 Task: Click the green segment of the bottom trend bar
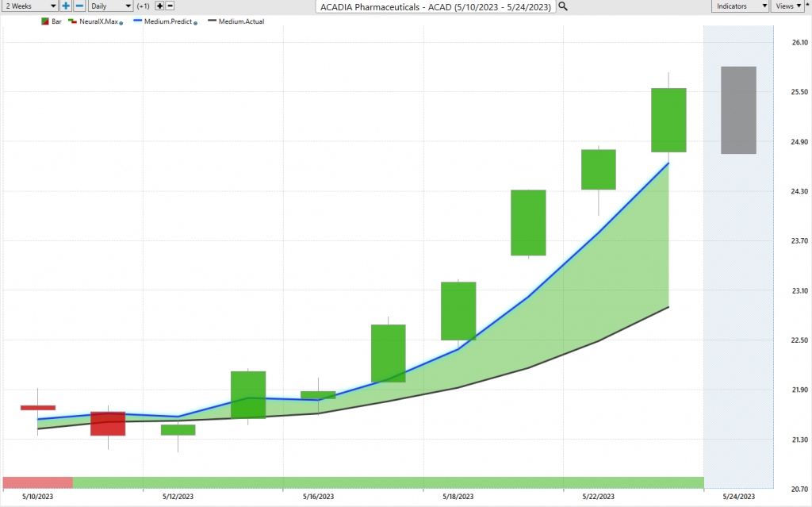point(389,482)
